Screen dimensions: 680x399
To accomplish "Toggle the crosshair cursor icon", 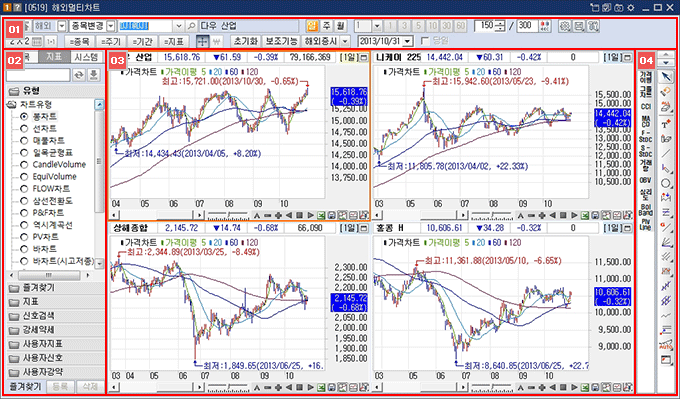I will (x=202, y=41).
